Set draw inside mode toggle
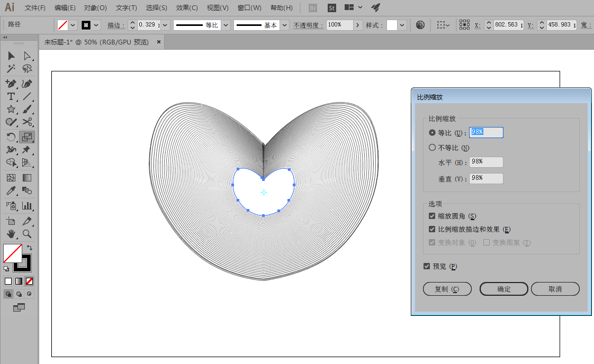Viewport: 594px width, 364px height. tap(29, 294)
